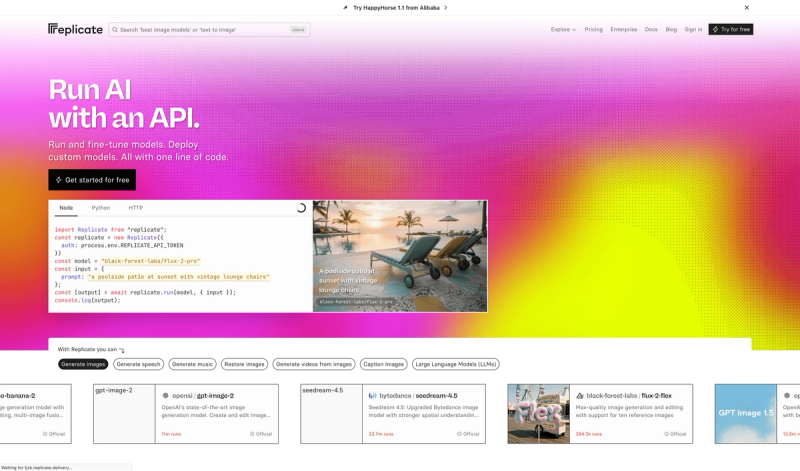Click the "black-forest-labs/flux-2-pro" string in the code
The image size is (800, 471).
point(151,261)
